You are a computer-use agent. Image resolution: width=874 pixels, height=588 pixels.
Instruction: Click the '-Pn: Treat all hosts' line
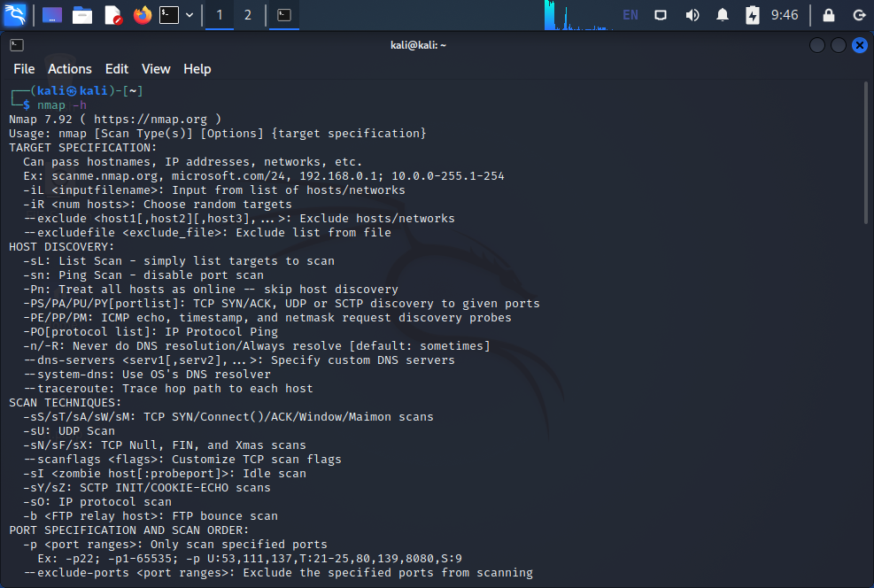point(211,290)
